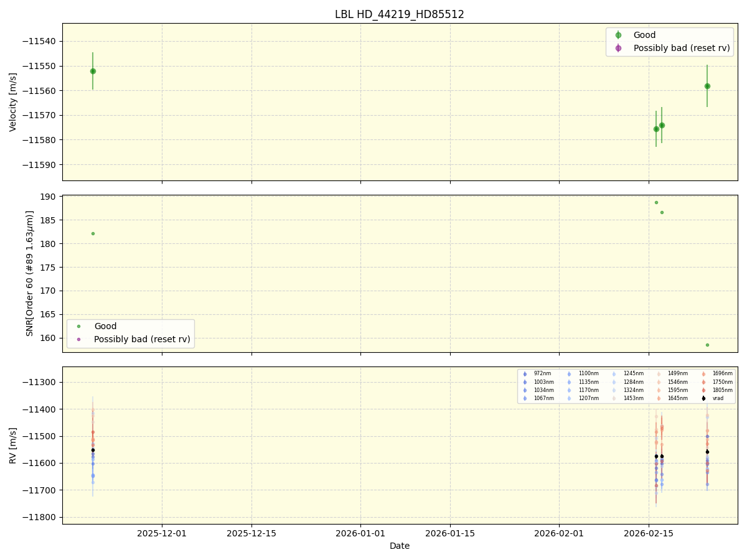Click the 2025-12-01 date tick label
This screenshot has width=747, height=560.
point(162,533)
